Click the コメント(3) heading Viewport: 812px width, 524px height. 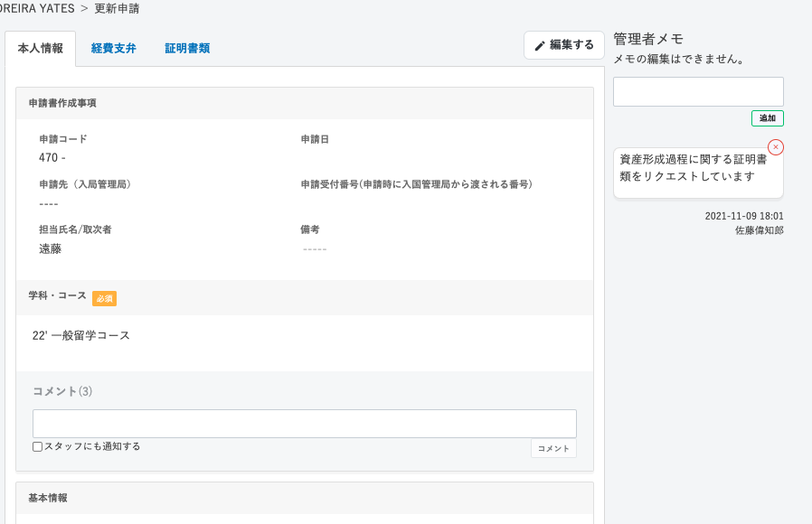(62, 391)
